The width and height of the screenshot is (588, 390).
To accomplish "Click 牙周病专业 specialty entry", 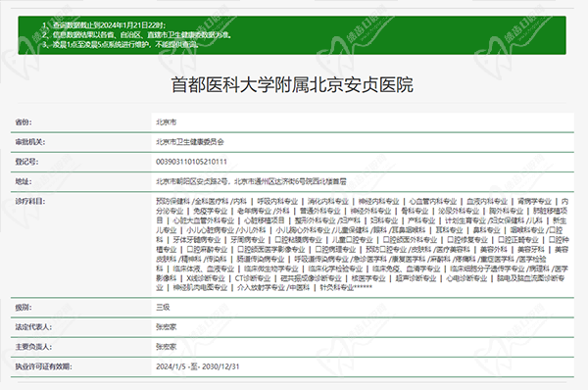I will pyautogui.click(x=248, y=240).
